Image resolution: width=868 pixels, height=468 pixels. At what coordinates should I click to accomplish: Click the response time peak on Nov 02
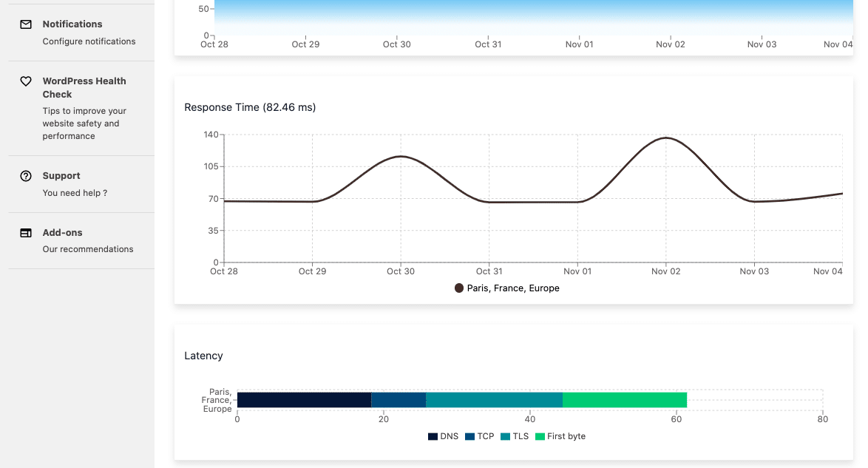(666, 138)
